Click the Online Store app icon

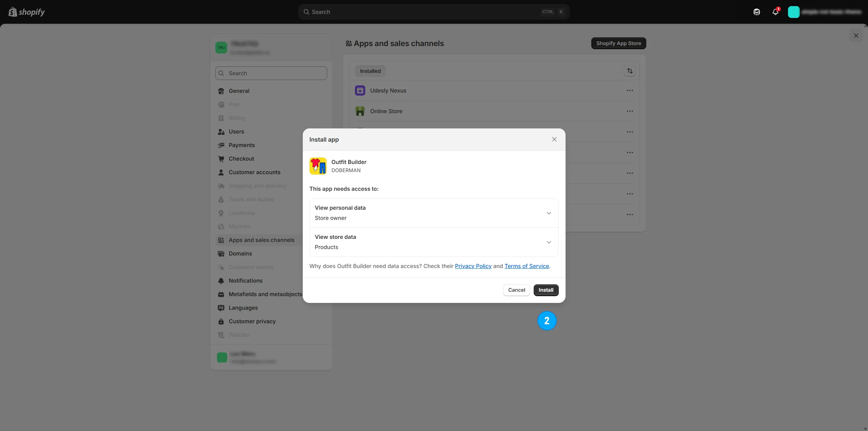click(360, 111)
